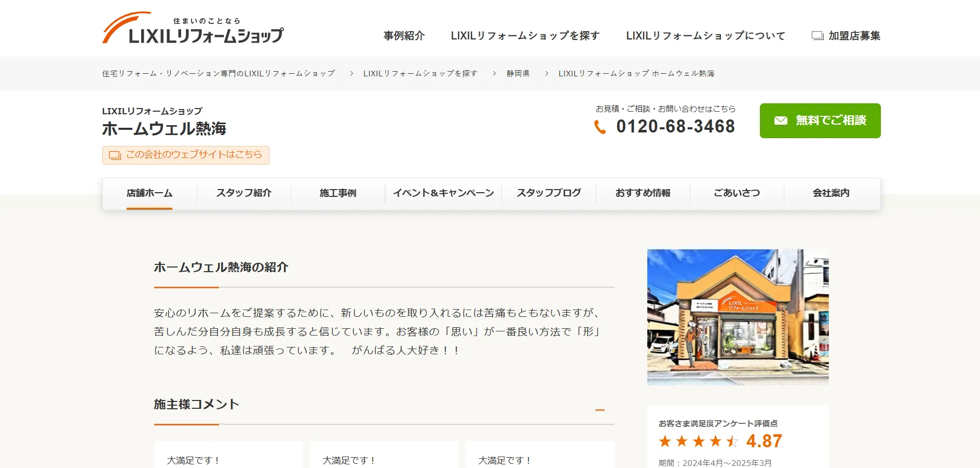Click お見積・ご相談・お問い合わせはこちら text
The image size is (980, 468).
point(665,109)
